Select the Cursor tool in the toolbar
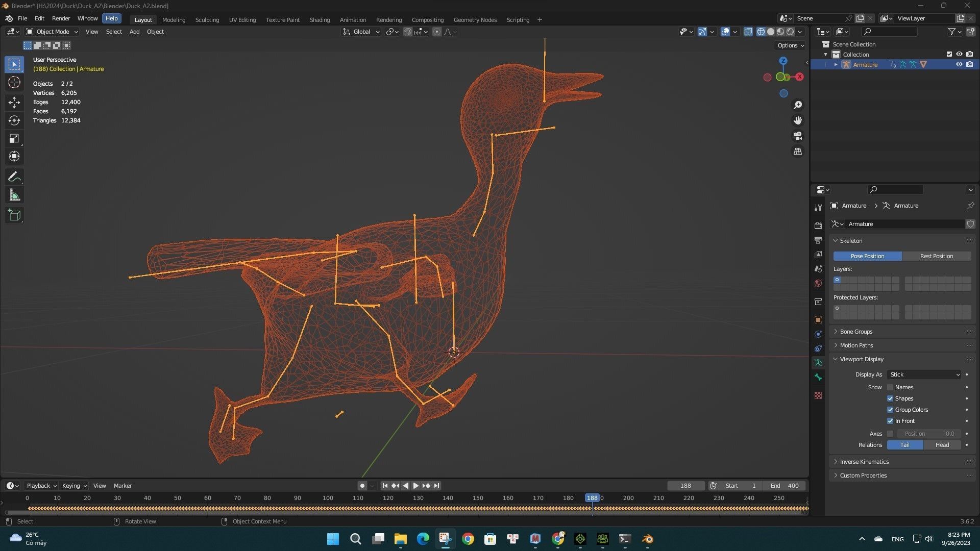Image resolution: width=980 pixels, height=551 pixels. (x=14, y=82)
